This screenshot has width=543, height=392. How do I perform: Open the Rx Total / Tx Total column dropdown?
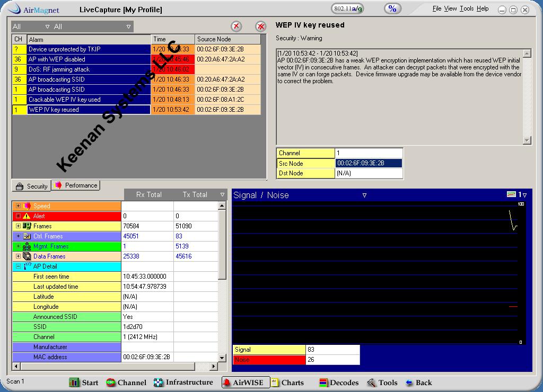click(x=222, y=194)
